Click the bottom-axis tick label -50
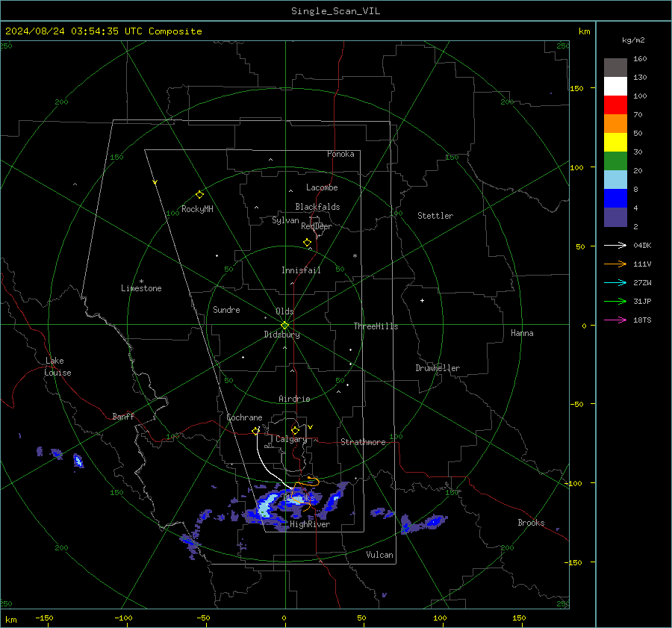This screenshot has width=672, height=628. [203, 618]
